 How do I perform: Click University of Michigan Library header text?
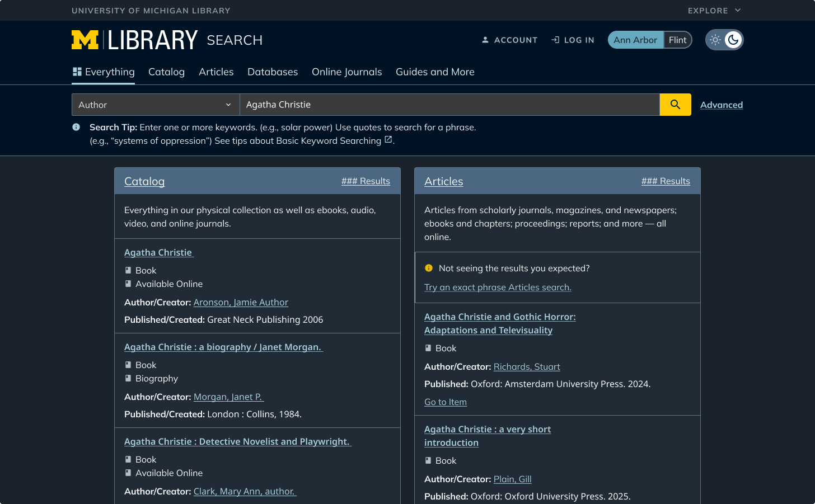click(x=151, y=11)
